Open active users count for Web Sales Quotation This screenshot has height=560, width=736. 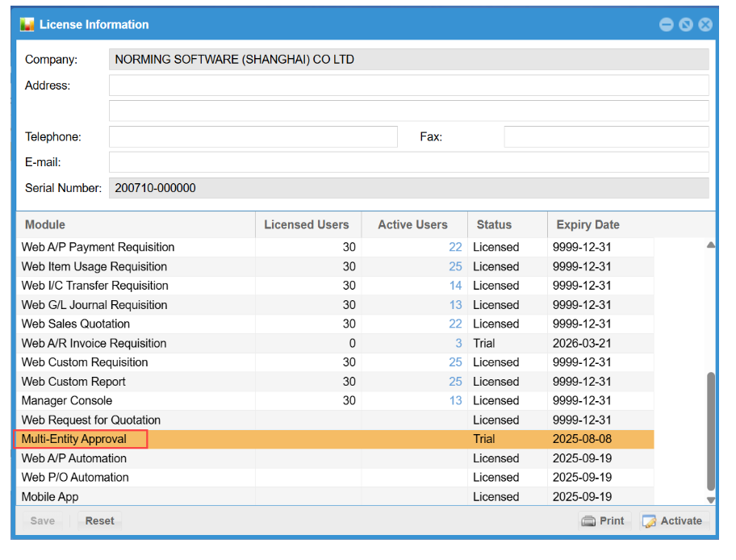[x=455, y=324]
